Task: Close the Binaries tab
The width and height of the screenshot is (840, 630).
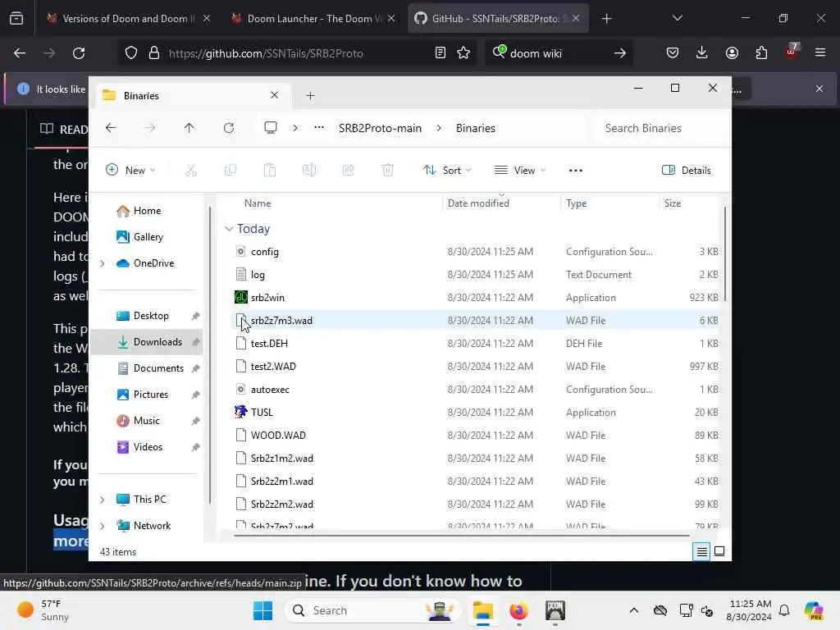Action: (x=274, y=95)
